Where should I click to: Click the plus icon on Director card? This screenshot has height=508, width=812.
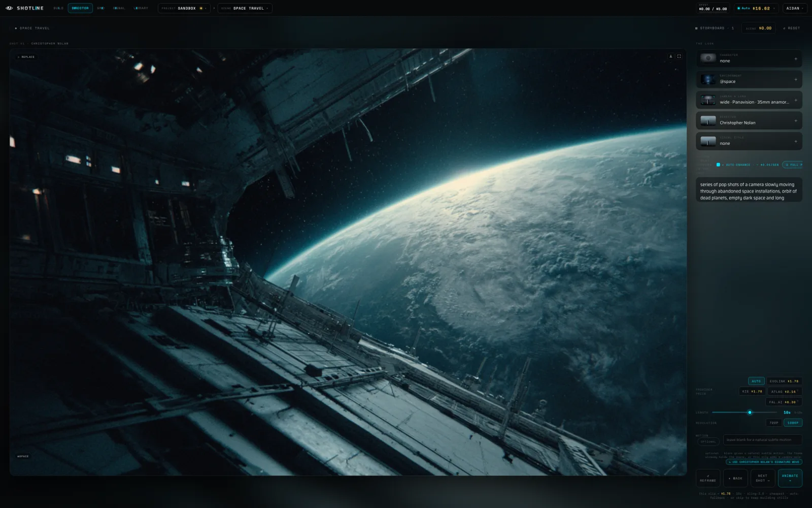coord(796,121)
